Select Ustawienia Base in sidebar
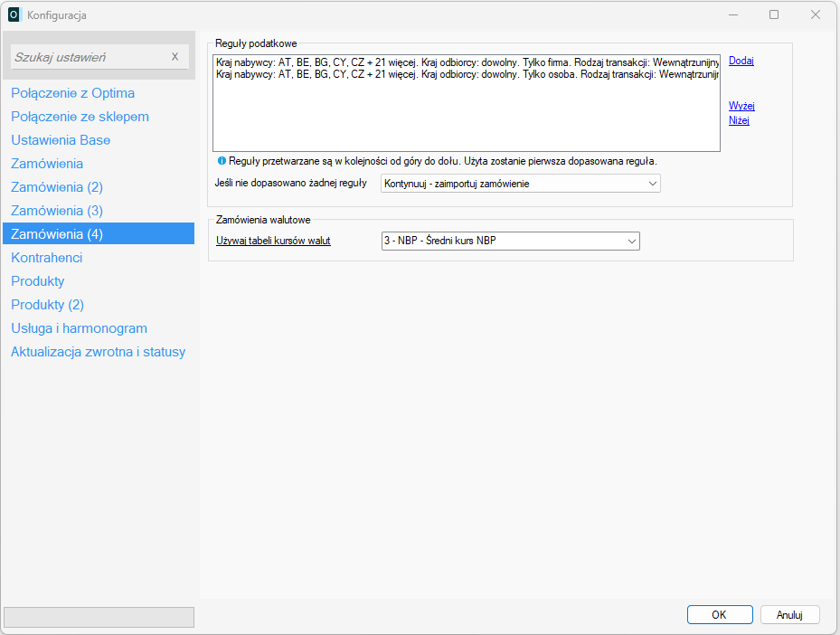The width and height of the screenshot is (840, 635). click(61, 140)
